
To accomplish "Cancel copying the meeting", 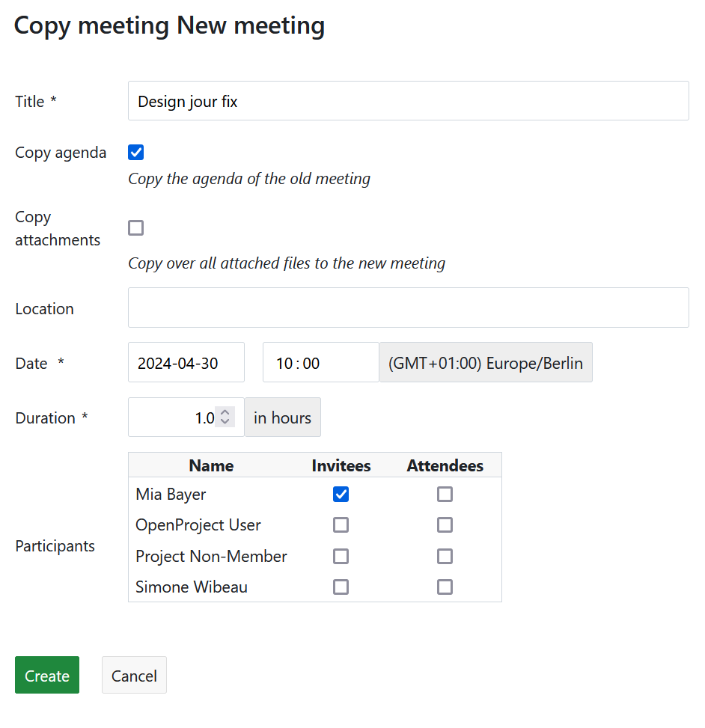I will (x=134, y=676).
